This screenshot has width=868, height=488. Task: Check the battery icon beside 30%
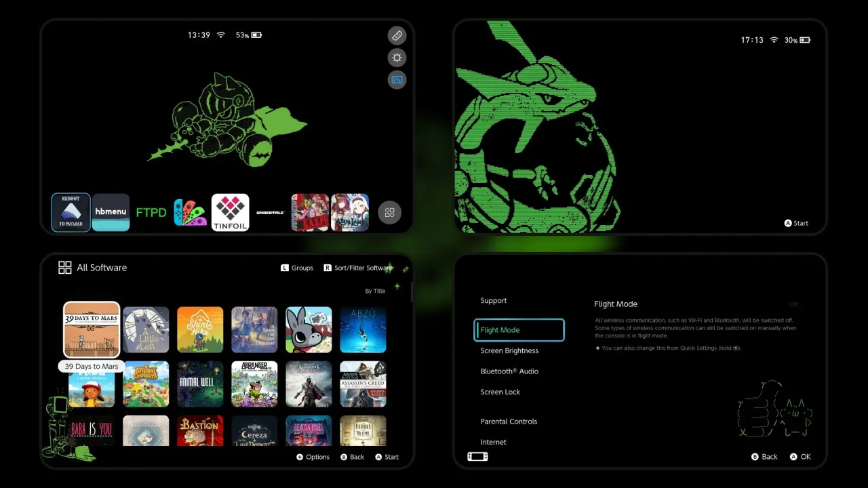(x=805, y=40)
